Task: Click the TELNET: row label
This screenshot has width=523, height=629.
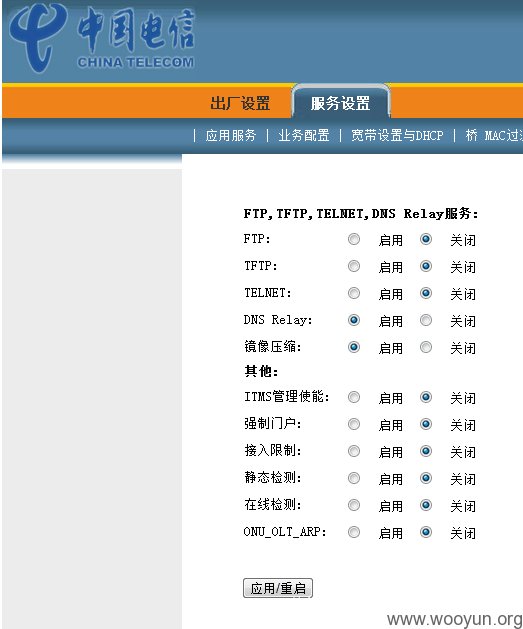Action: tap(268, 293)
